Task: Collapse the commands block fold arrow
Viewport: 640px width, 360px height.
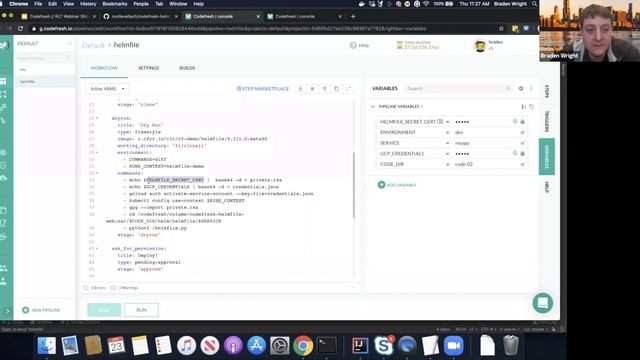Action: click(x=97, y=173)
